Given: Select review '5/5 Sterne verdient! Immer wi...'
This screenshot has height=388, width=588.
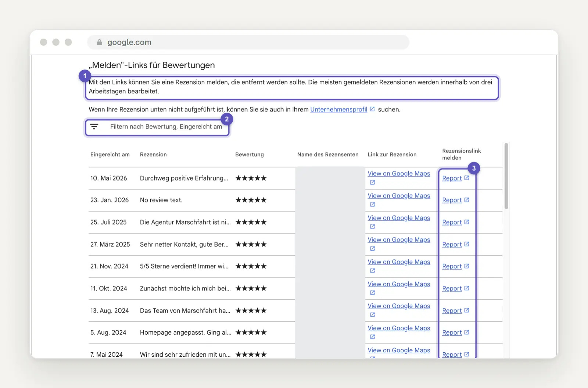Looking at the screenshot, I should point(184,266).
